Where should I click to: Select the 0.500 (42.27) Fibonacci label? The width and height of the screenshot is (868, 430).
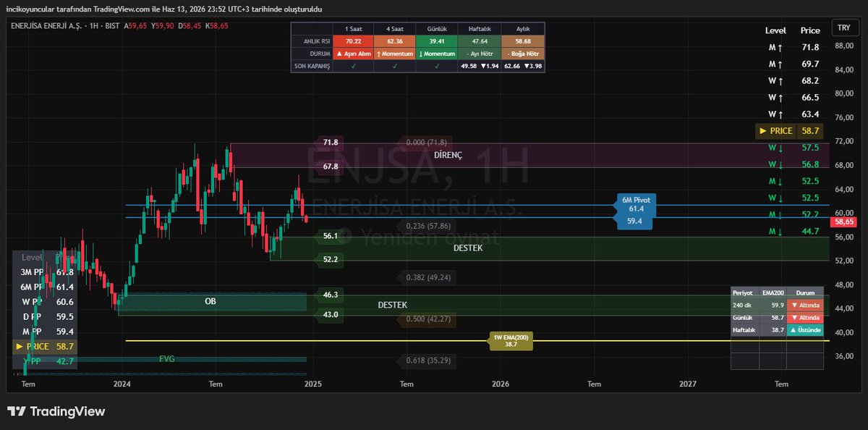(429, 319)
